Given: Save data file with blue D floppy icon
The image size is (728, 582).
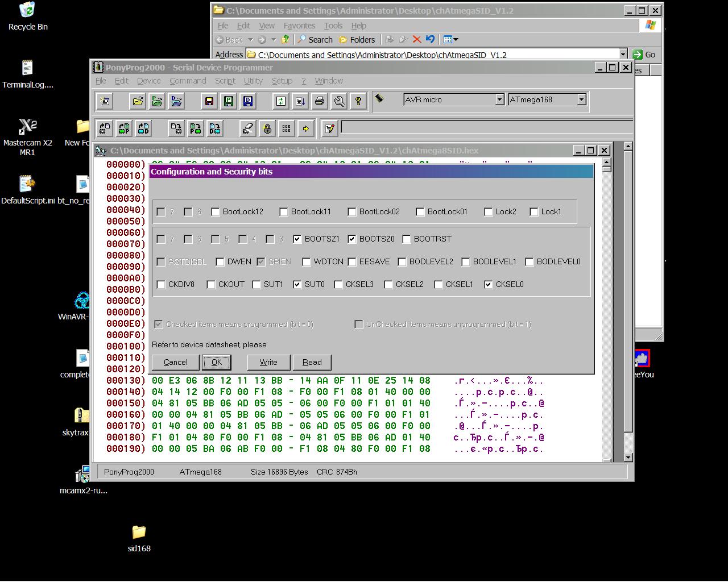Looking at the screenshot, I should pos(247,101).
